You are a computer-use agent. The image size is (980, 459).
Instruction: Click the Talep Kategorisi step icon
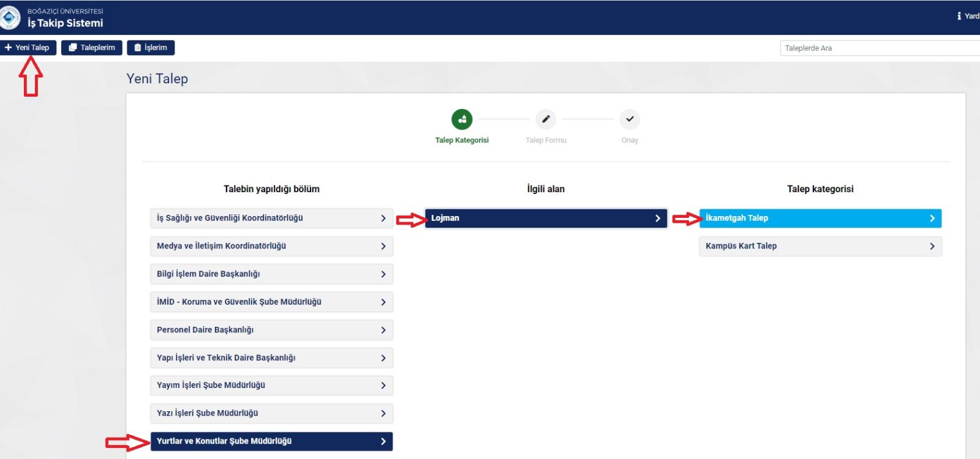(462, 119)
